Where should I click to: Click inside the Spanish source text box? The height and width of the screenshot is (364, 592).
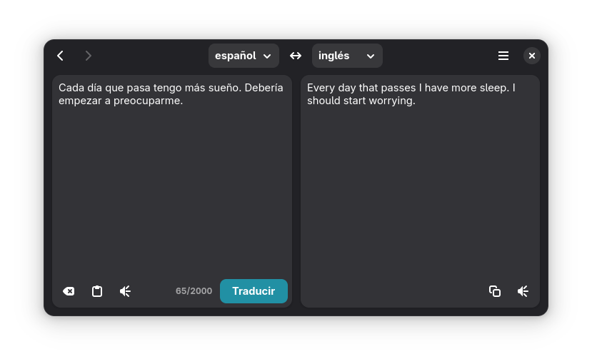(x=171, y=186)
